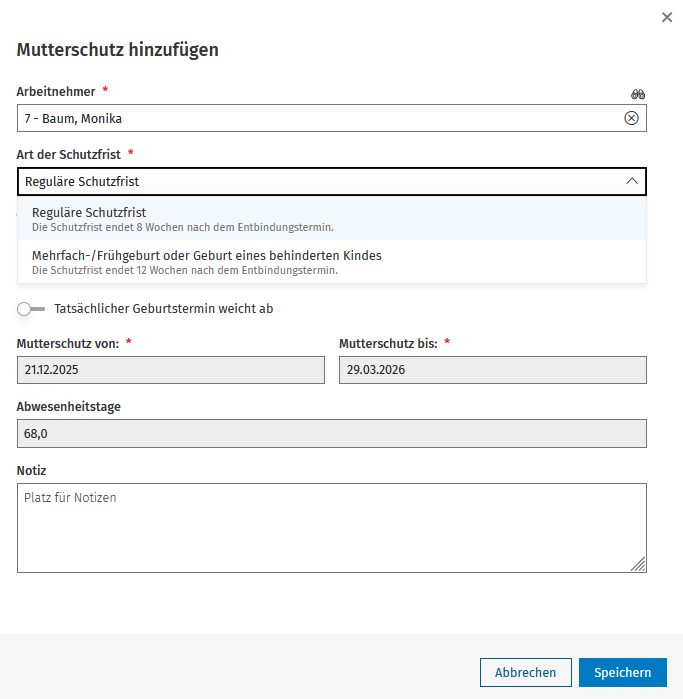The width and height of the screenshot is (683, 699).
Task: Click the Mutterschutz von date field
Action: coord(171,370)
